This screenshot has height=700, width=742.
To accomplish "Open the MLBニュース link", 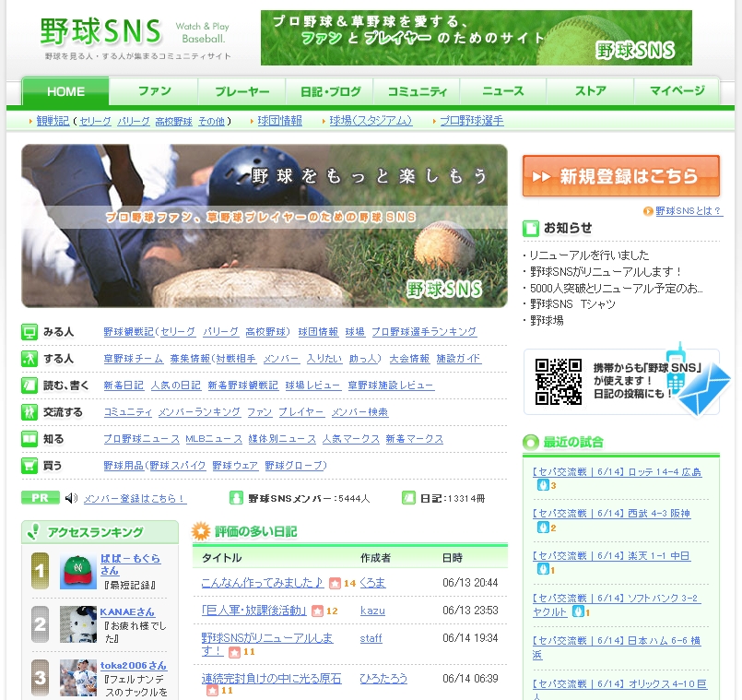I will point(214,439).
